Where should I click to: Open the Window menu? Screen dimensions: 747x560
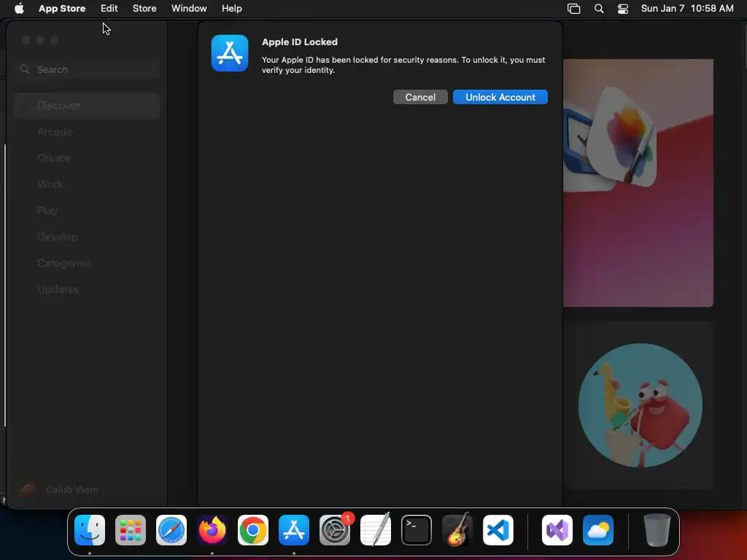tap(189, 8)
